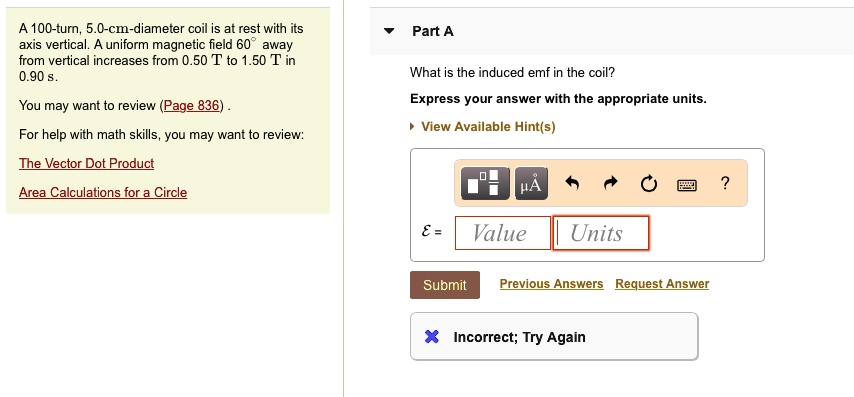The height and width of the screenshot is (397, 854).
Task: Collapse the Part A section
Action: click(x=389, y=31)
